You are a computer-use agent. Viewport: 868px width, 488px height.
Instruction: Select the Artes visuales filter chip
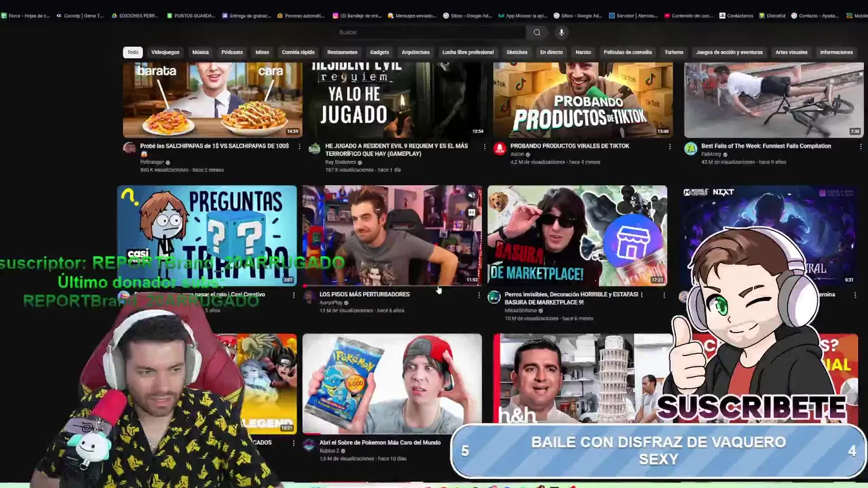(x=791, y=52)
